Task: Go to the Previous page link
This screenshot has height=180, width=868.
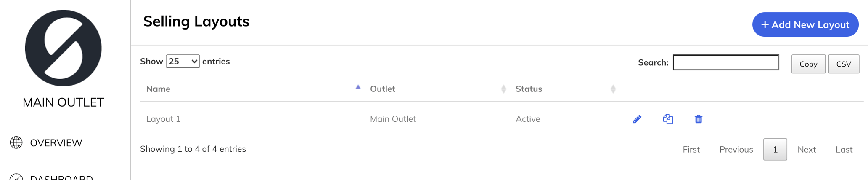Action: click(736, 150)
